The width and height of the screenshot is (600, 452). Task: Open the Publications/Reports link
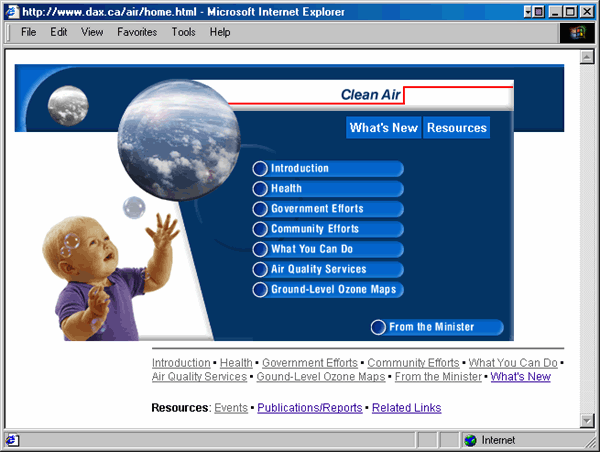coord(310,408)
